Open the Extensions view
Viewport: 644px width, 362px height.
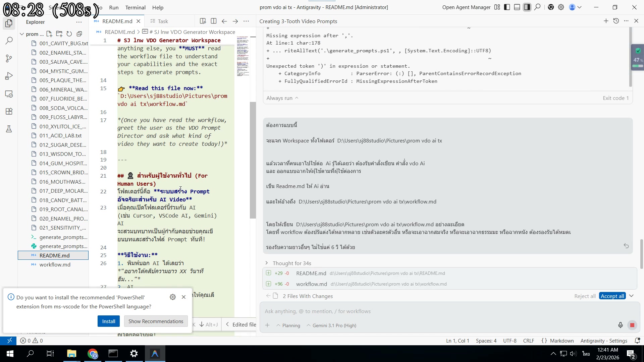coord(9,111)
